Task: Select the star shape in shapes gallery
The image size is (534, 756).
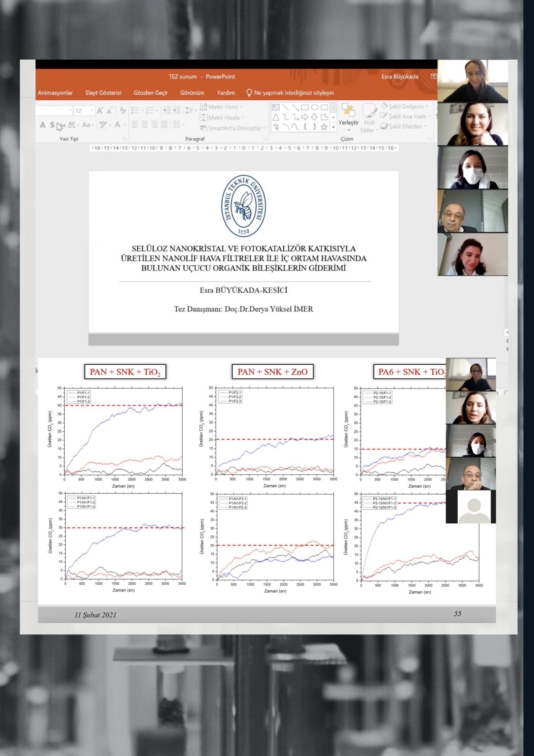Action: [x=324, y=127]
